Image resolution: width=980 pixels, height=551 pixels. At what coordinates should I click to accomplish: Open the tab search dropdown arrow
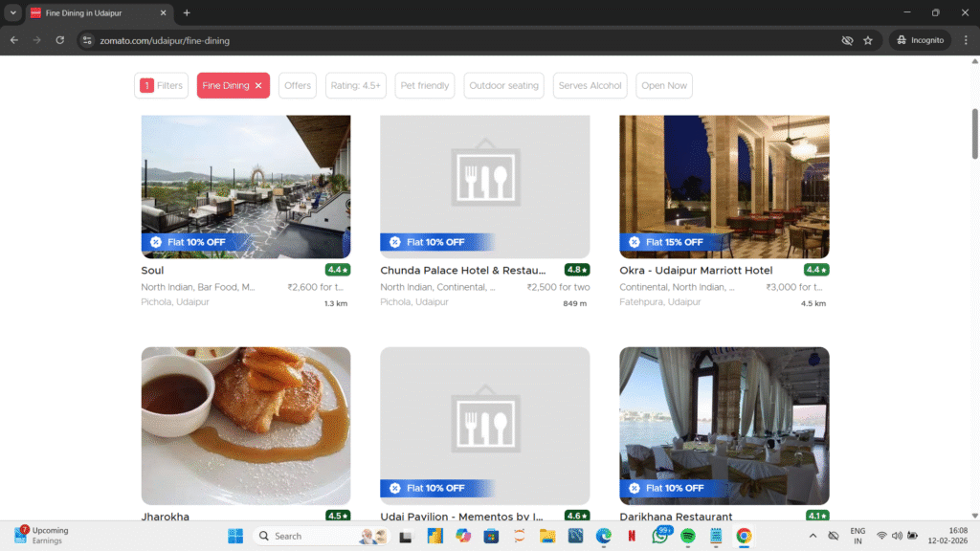coord(13,12)
